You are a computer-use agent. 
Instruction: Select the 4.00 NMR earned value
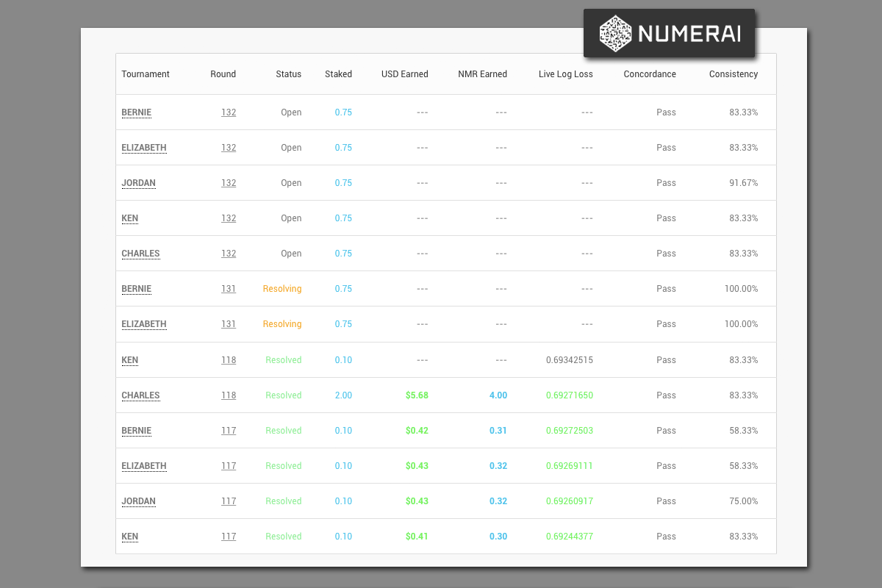click(498, 395)
